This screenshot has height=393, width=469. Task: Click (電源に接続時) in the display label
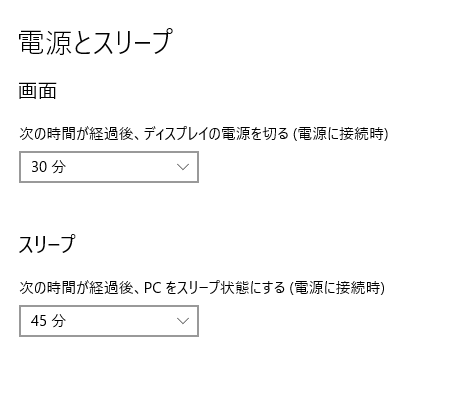pos(341,134)
